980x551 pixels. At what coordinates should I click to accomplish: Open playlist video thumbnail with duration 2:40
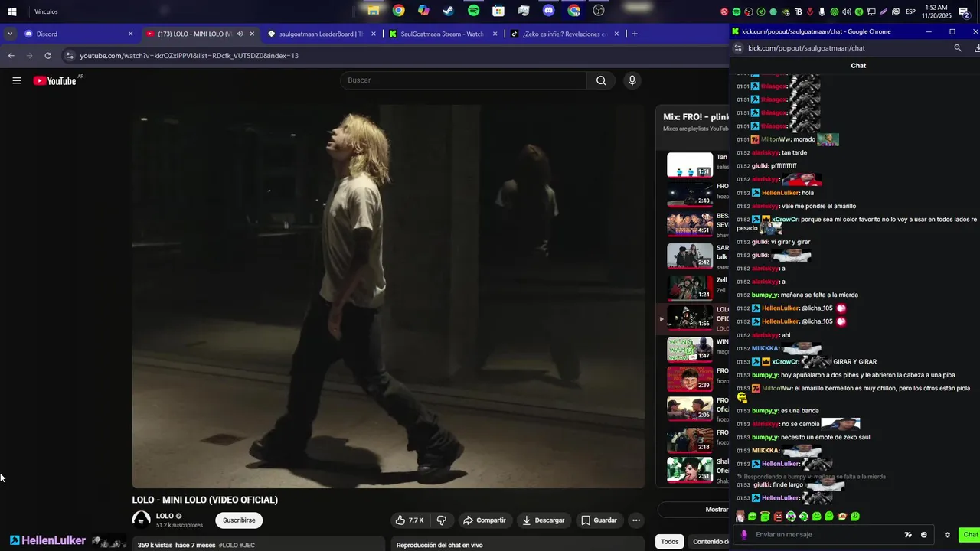point(690,195)
